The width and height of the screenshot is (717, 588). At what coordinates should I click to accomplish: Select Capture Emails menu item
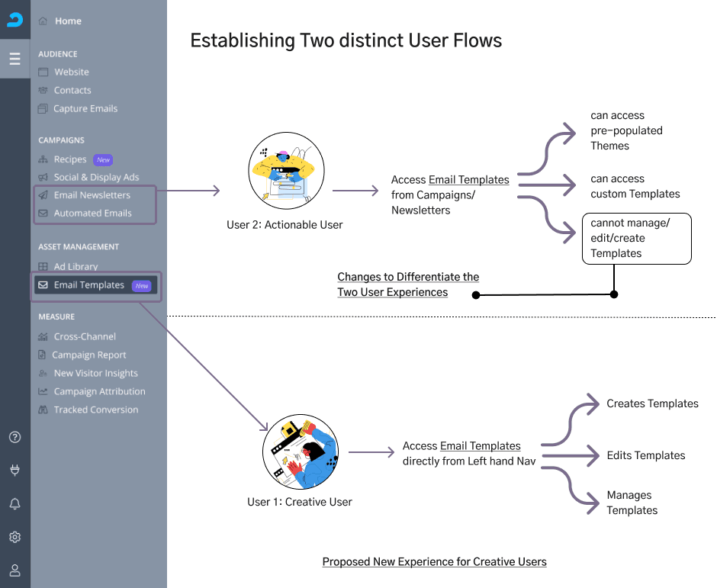pos(85,108)
